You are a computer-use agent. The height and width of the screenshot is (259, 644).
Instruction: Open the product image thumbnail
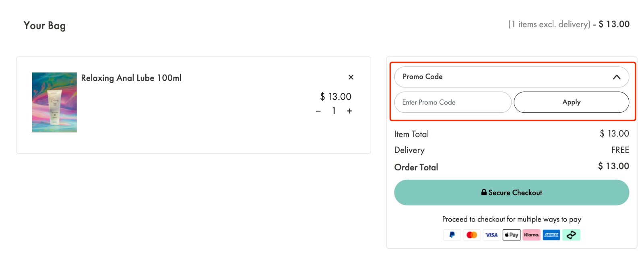[54, 102]
